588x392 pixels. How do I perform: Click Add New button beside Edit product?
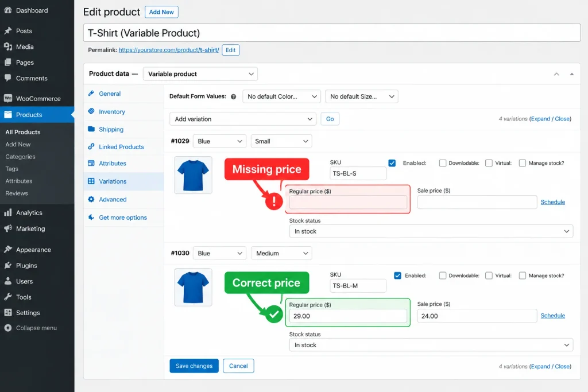click(x=161, y=12)
